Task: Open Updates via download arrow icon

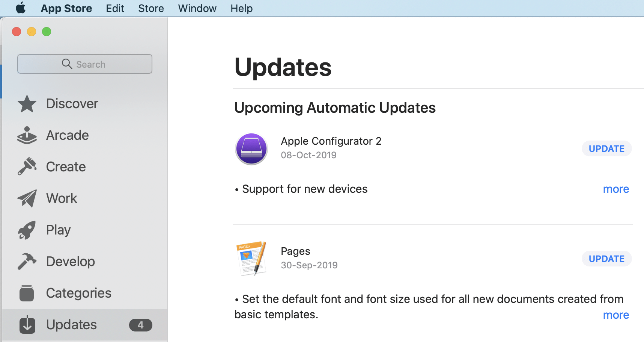Action: pyautogui.click(x=27, y=324)
